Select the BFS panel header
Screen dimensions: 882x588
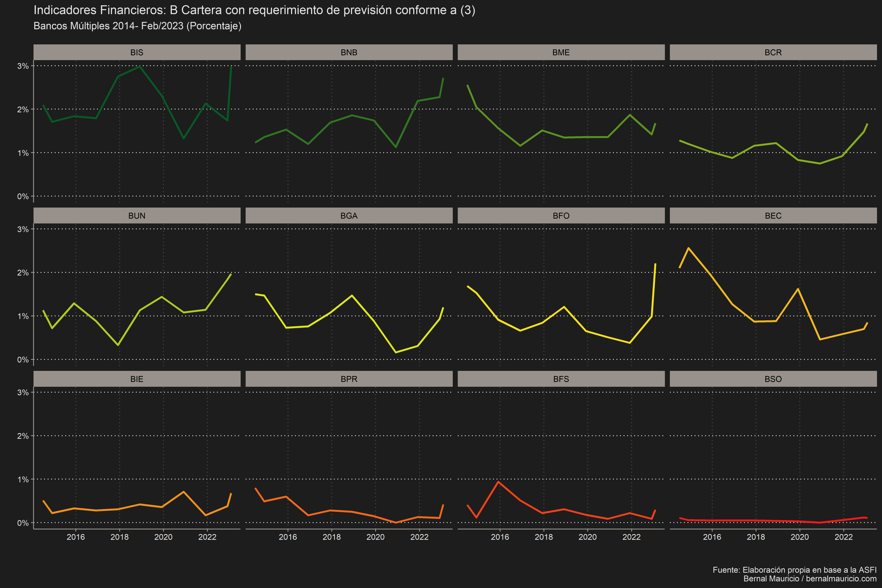(x=561, y=379)
